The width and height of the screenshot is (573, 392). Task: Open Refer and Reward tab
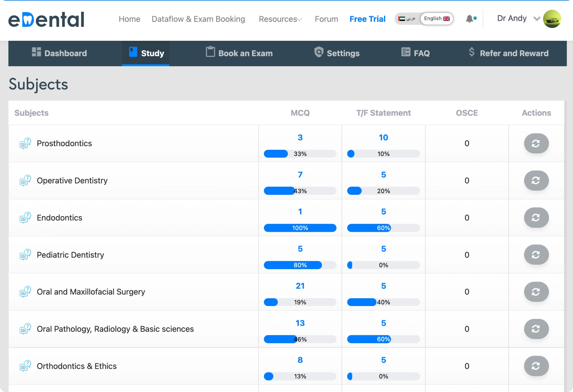click(x=509, y=53)
